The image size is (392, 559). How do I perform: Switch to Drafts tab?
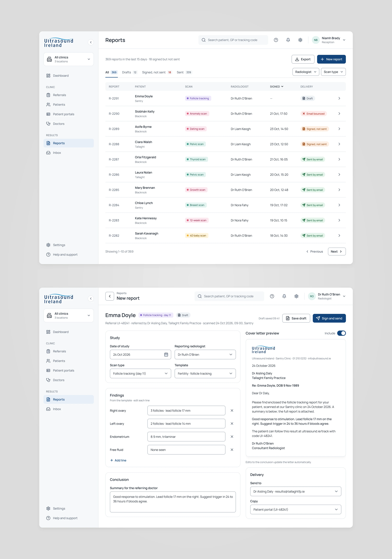[x=130, y=72]
